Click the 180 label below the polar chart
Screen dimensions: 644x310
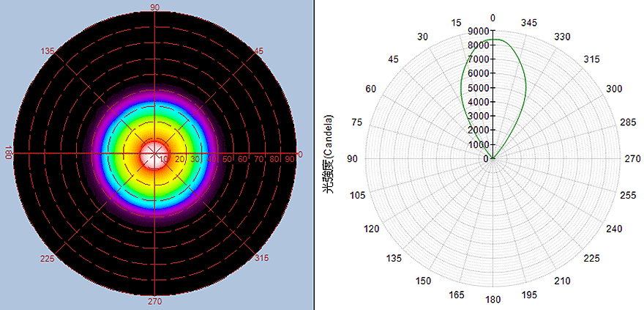(x=493, y=300)
